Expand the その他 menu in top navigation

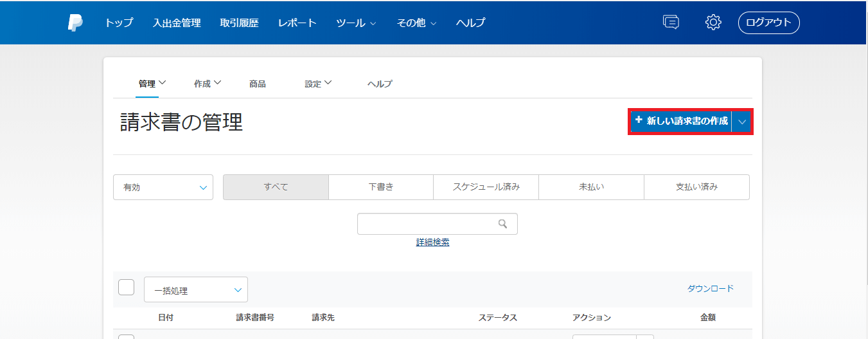point(416,23)
